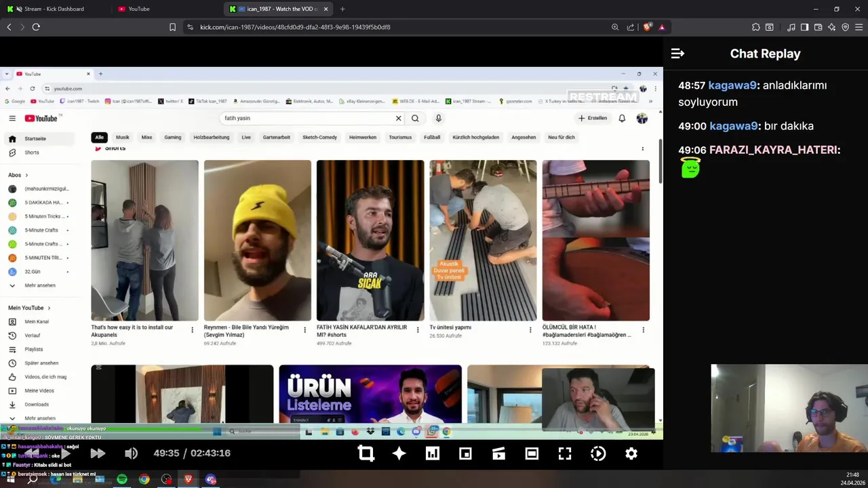Viewport: 868px width, 488px height.
Task: Open YouTube notifications bell
Action: pyautogui.click(x=622, y=118)
